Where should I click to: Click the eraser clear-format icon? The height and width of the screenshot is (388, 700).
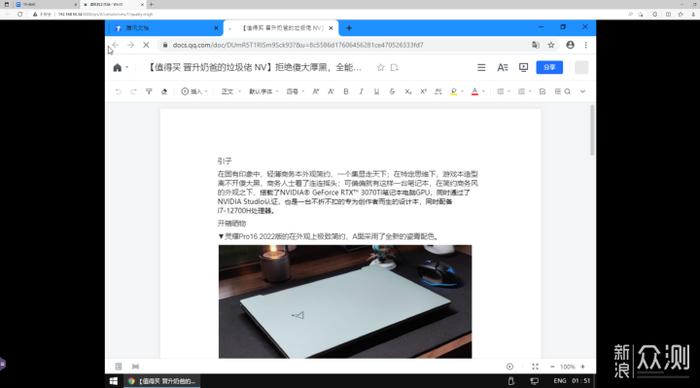(x=164, y=92)
